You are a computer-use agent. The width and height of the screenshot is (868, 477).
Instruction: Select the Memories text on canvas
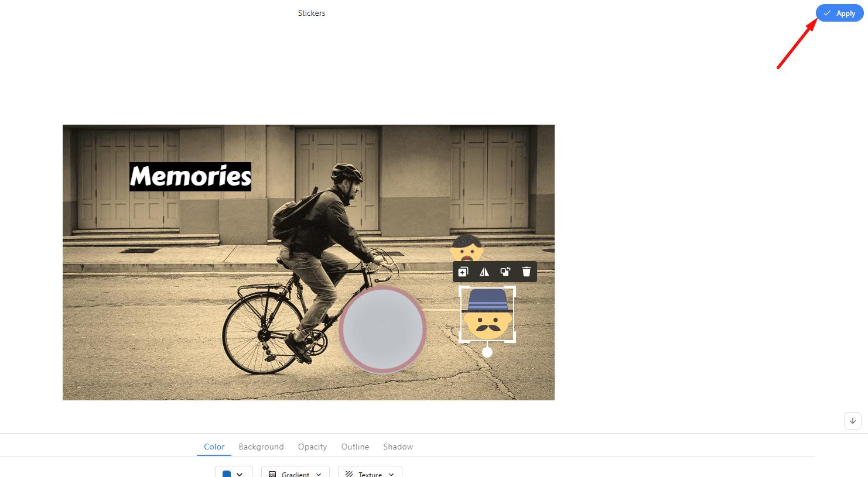pyautogui.click(x=190, y=176)
